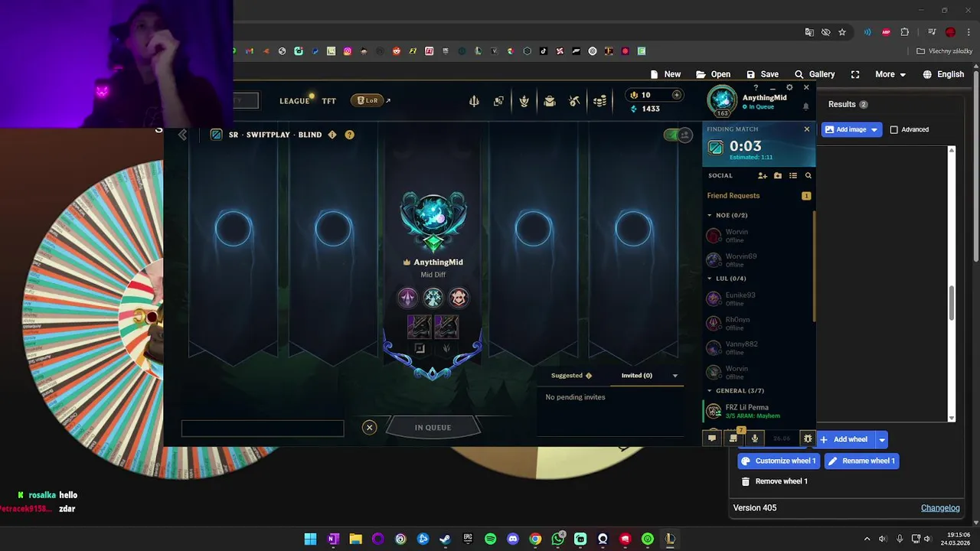Open the Add wheel dropdown arrow

[x=881, y=439]
